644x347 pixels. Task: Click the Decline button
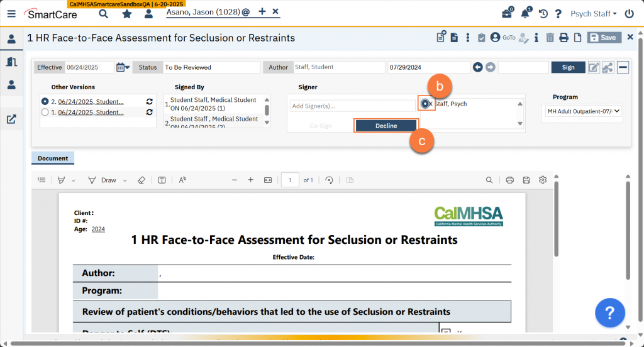pyautogui.click(x=386, y=126)
